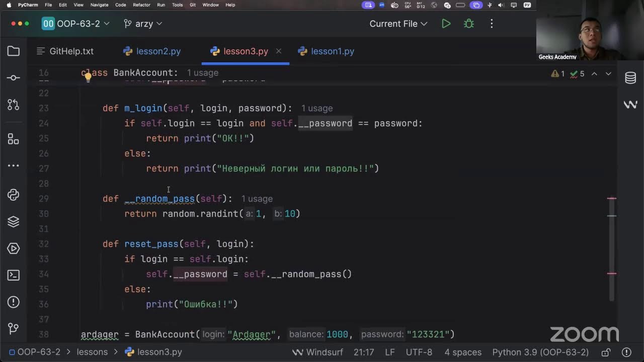This screenshot has width=644, height=362.
Task: Open status bar problems exclamation icon
Action: tap(626, 352)
